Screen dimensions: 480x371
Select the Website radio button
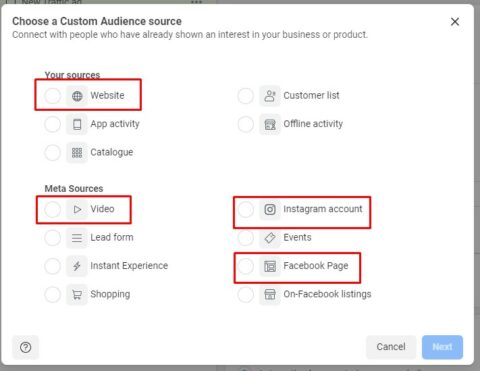tap(53, 96)
